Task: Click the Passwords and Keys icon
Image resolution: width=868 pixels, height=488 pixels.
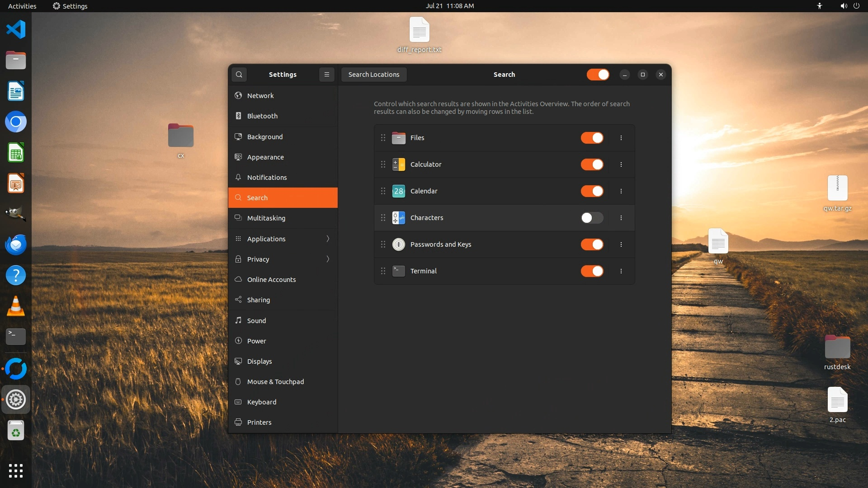Action: (x=398, y=244)
